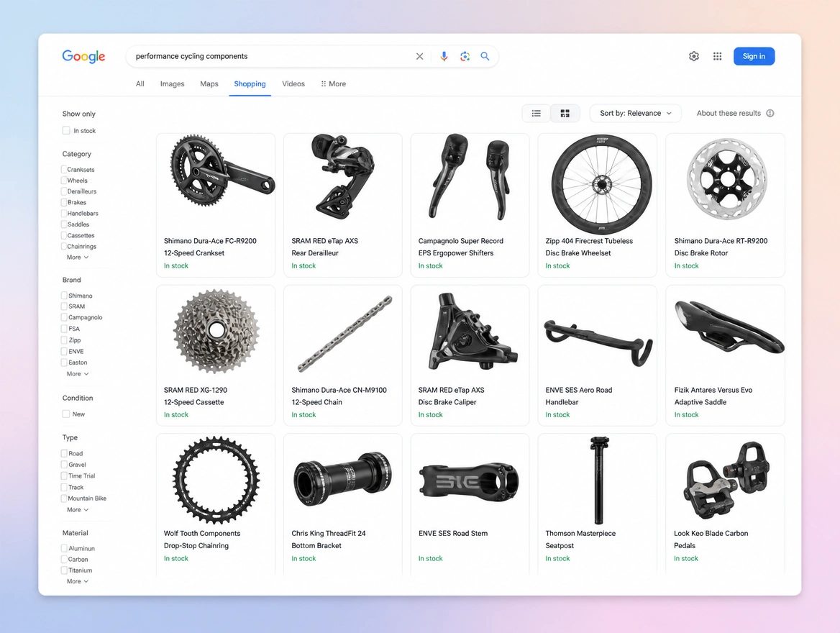This screenshot has width=840, height=633.
Task: Open the More search tabs menu
Action: tap(333, 83)
